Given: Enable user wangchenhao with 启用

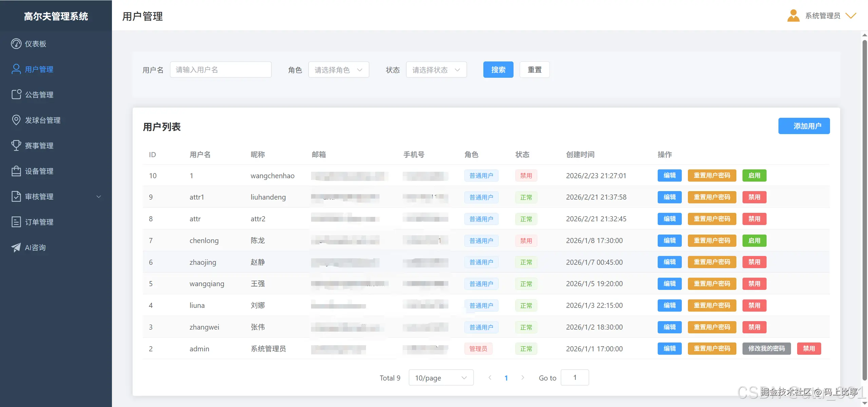Looking at the screenshot, I should [x=754, y=175].
